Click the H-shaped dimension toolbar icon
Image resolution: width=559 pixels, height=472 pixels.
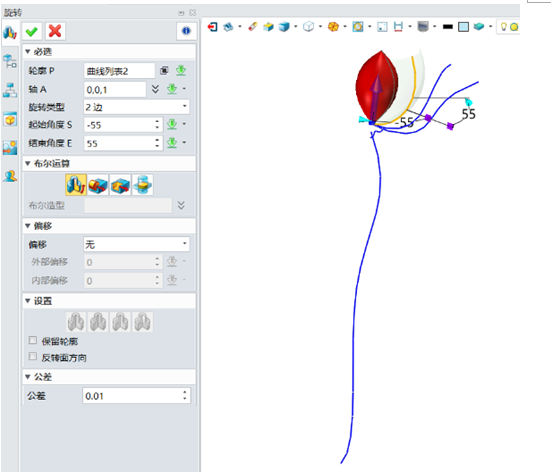tap(398, 27)
